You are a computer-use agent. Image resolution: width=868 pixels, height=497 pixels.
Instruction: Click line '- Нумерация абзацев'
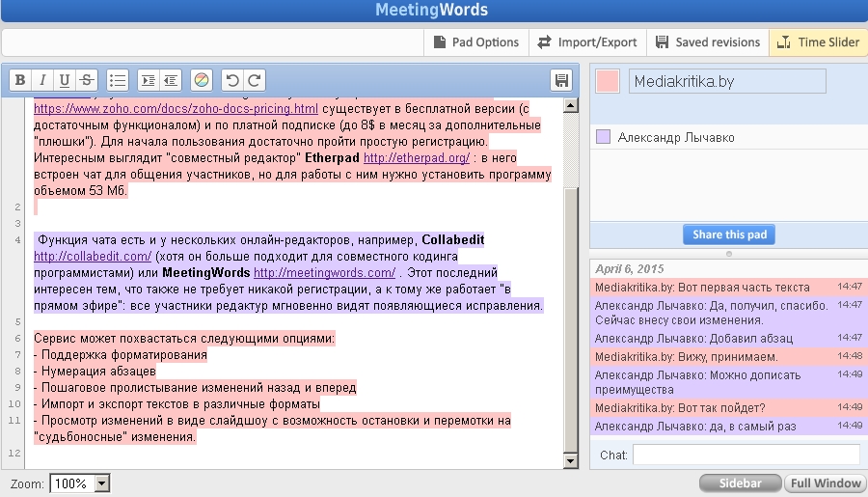point(95,372)
